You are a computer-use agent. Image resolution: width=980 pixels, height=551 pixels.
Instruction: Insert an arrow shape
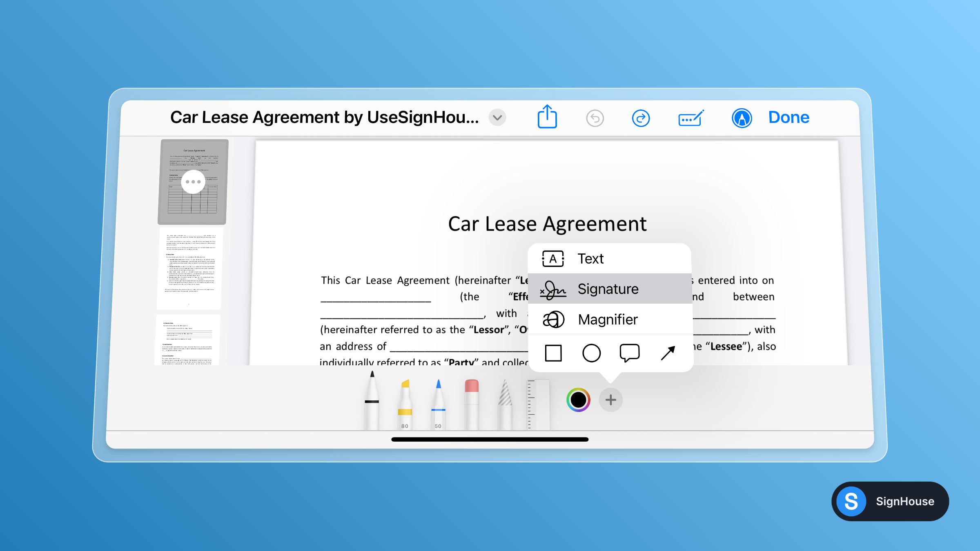click(x=668, y=353)
